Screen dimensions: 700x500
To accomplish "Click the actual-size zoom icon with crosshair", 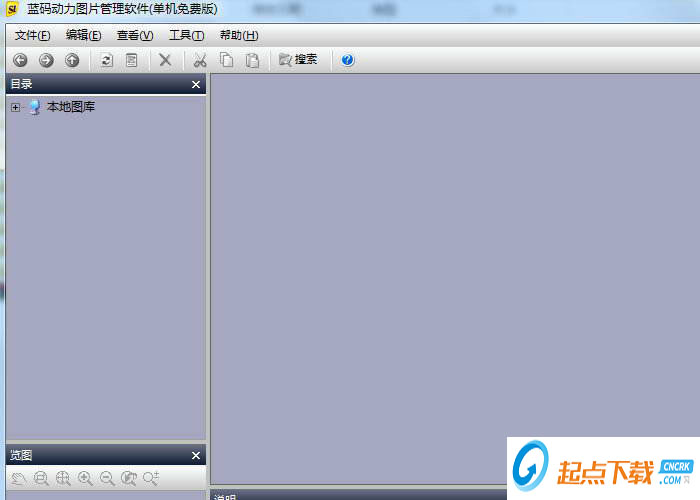I will [63, 479].
